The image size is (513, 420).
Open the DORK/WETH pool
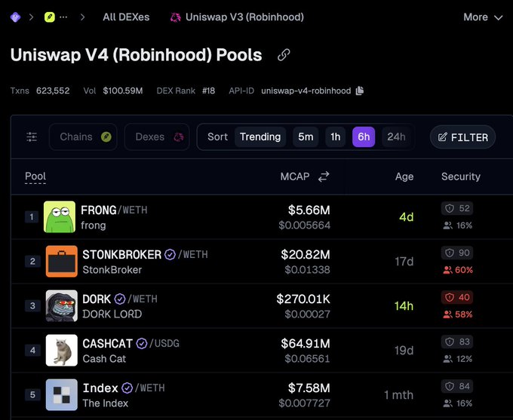(120, 299)
